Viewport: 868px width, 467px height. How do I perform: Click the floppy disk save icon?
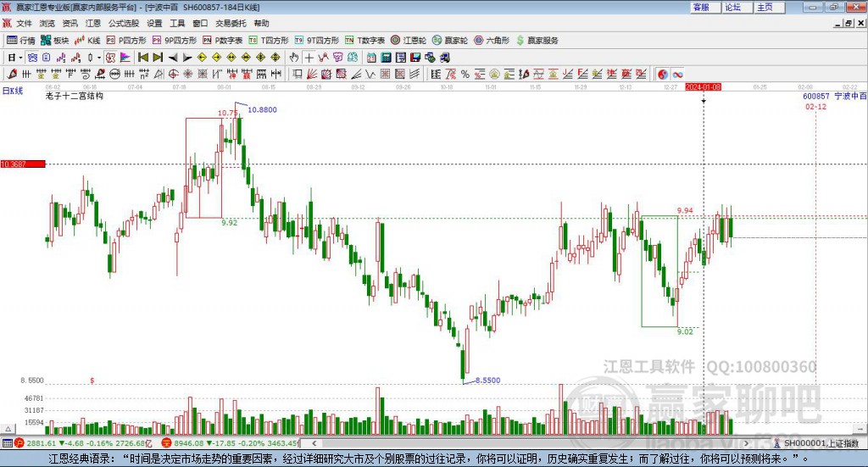(x=415, y=58)
